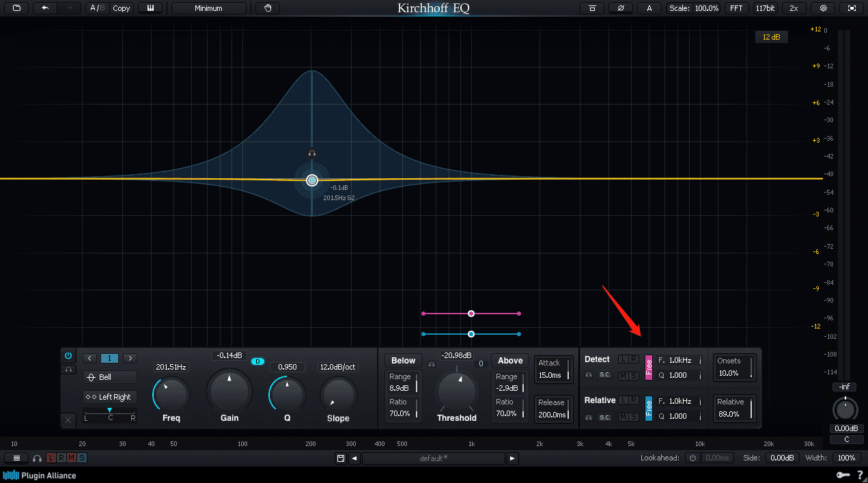Screen dimensions: 868x483
Task: Click the output gain knob below -inf
Action: point(845,409)
